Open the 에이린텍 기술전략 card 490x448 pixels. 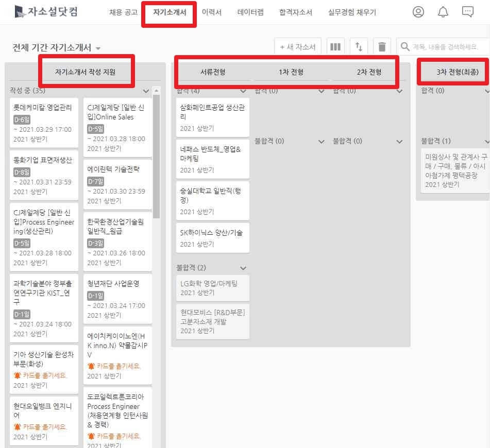117,184
